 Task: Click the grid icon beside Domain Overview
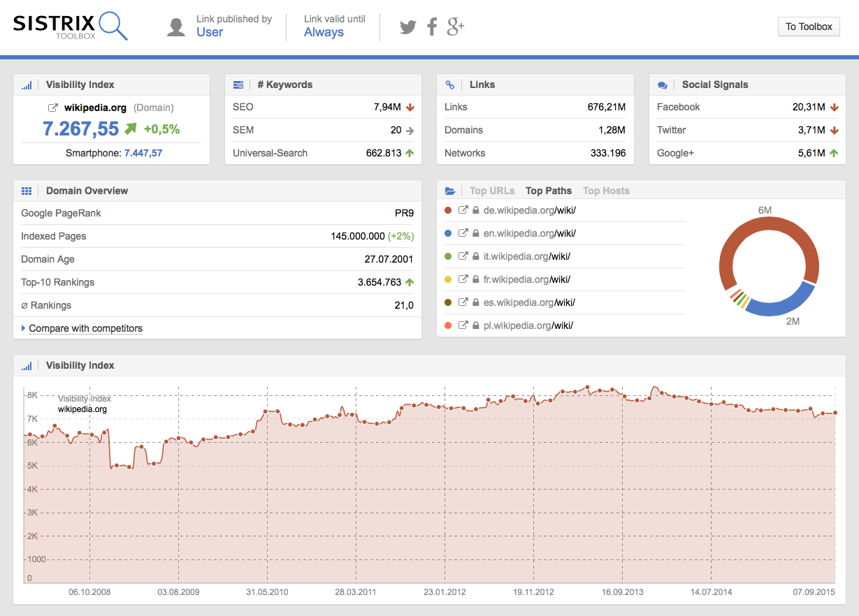tap(27, 191)
